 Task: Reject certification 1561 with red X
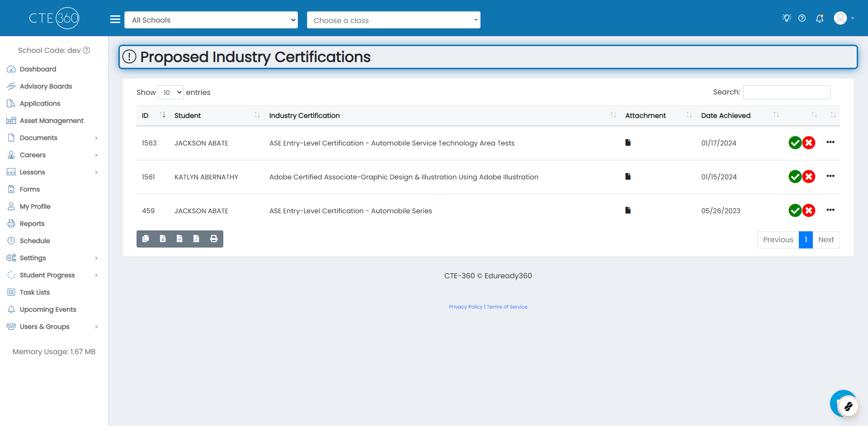(809, 177)
